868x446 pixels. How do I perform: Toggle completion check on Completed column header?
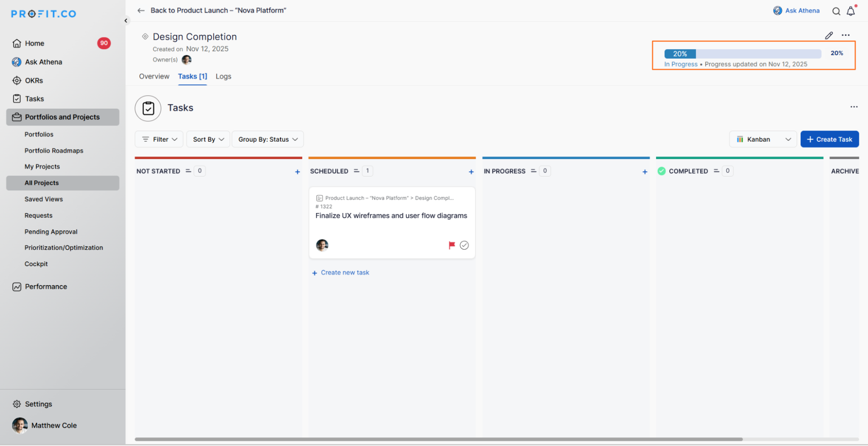coord(661,171)
